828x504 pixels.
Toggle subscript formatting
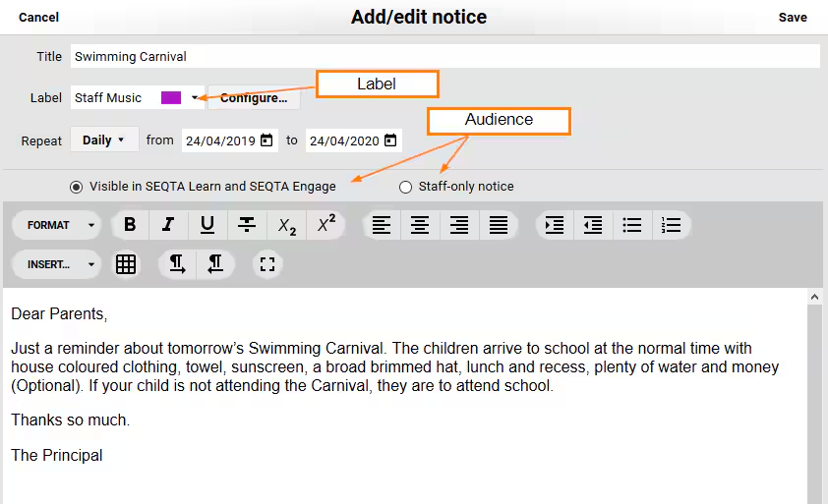point(286,225)
